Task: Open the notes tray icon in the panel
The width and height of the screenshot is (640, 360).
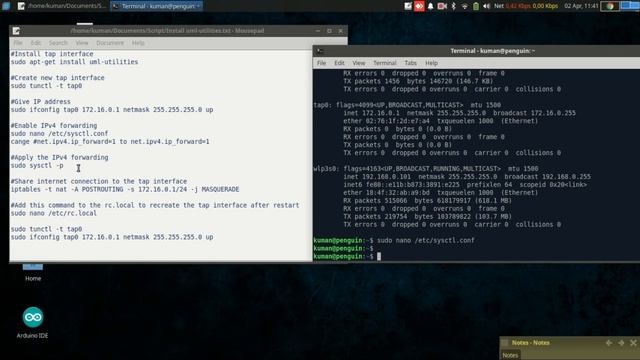Action: (x=408, y=6)
